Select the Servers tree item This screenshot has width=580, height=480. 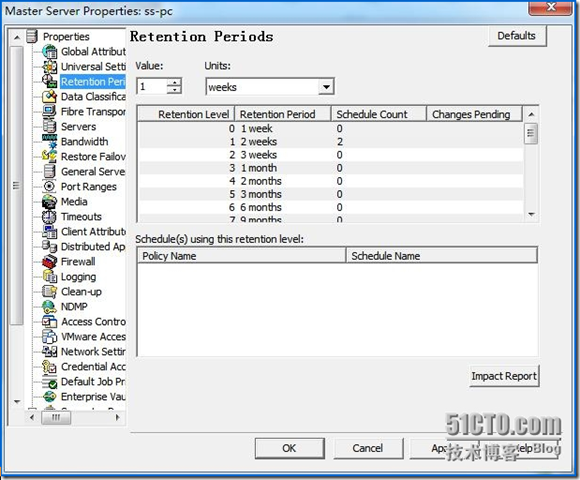click(78, 127)
